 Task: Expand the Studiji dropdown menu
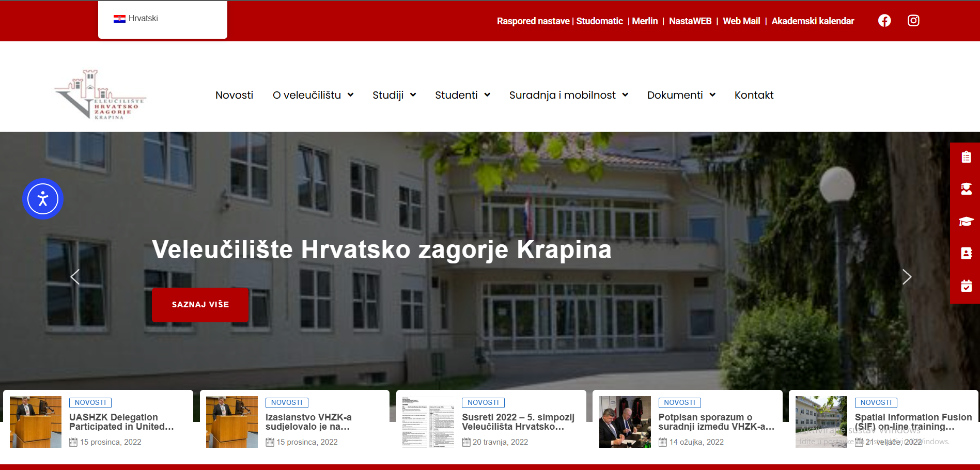point(394,95)
